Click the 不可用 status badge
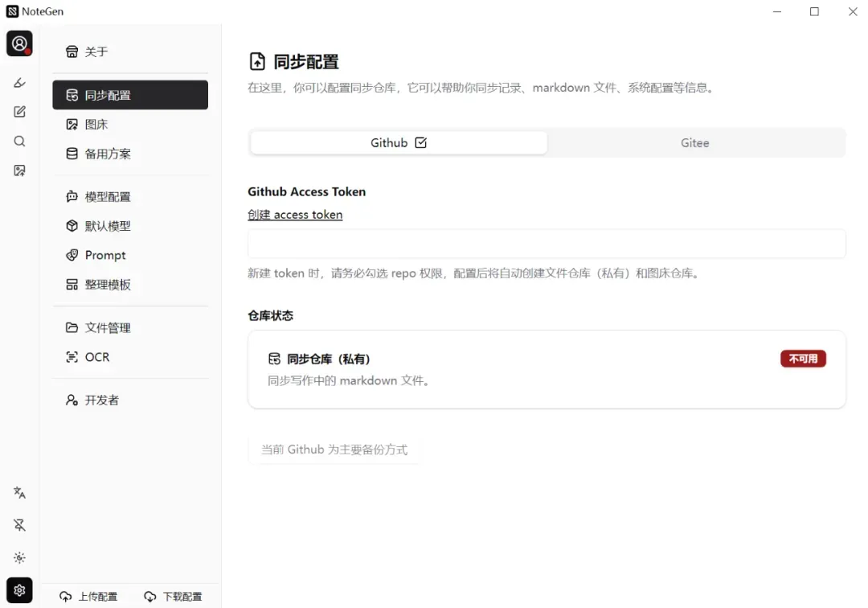The height and width of the screenshot is (608, 868). coord(803,359)
